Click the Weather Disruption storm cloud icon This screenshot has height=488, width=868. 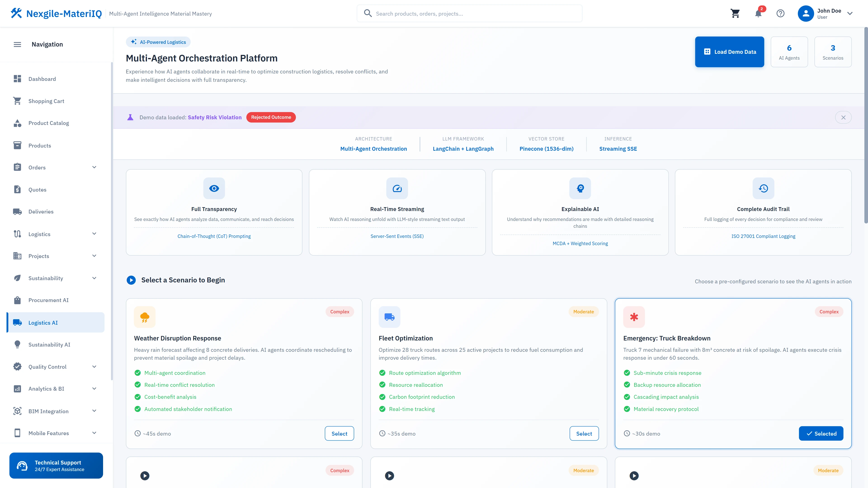[x=145, y=317]
